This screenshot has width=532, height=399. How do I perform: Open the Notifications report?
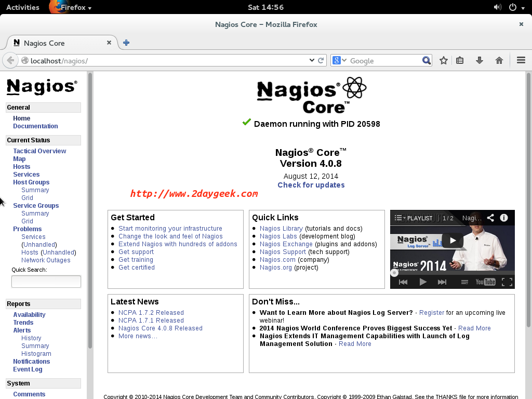tap(32, 362)
